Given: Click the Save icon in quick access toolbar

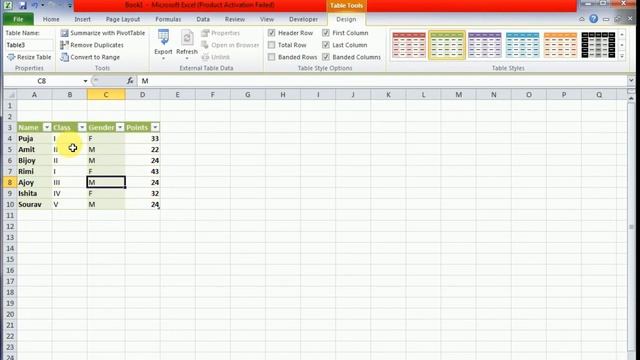Looking at the screenshot, I should 22,5.
